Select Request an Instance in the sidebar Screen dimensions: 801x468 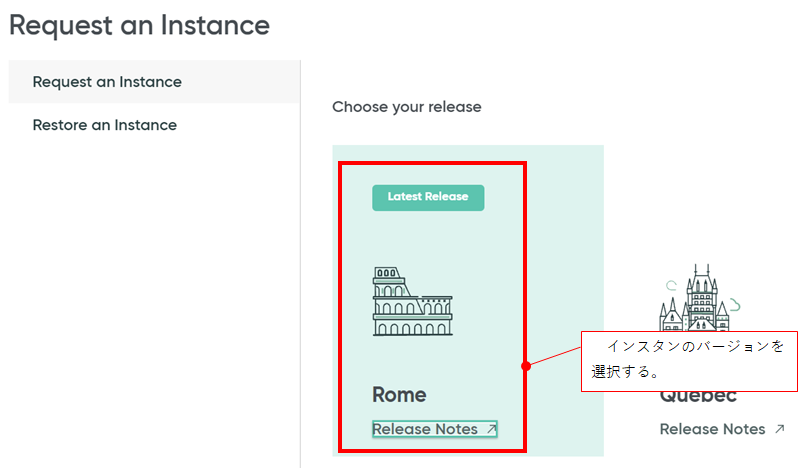coord(107,82)
